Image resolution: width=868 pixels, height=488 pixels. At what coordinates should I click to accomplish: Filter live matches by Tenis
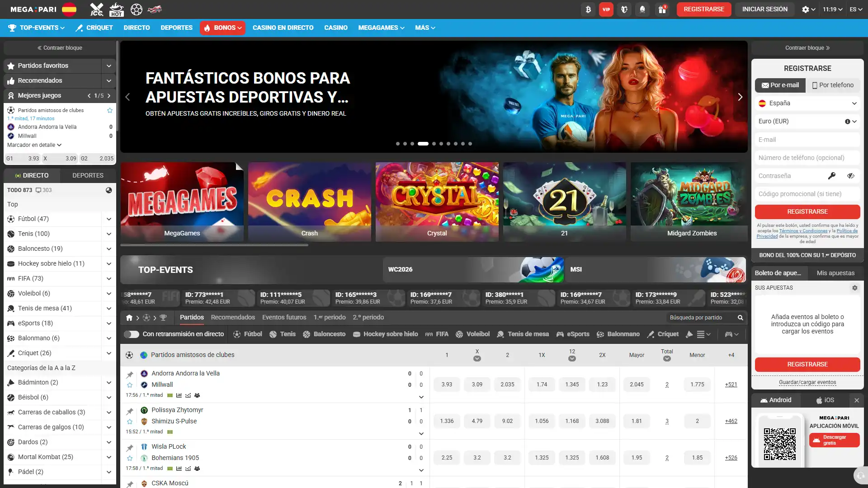283,334
